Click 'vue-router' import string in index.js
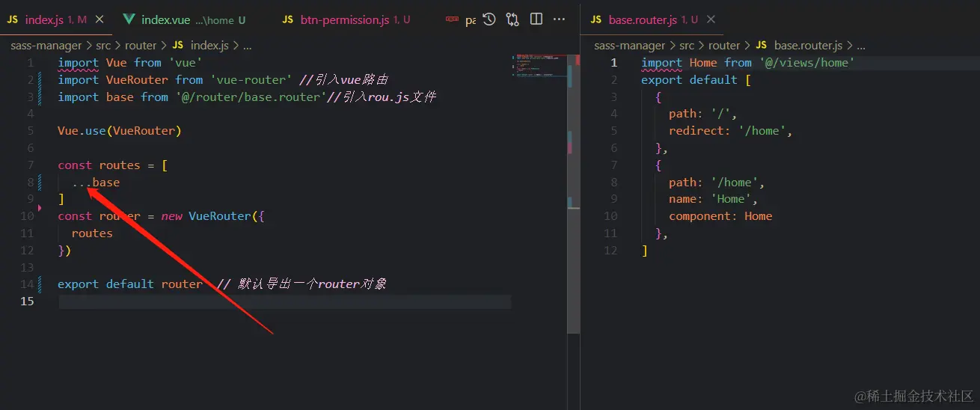This screenshot has width=980, height=410. (x=251, y=80)
